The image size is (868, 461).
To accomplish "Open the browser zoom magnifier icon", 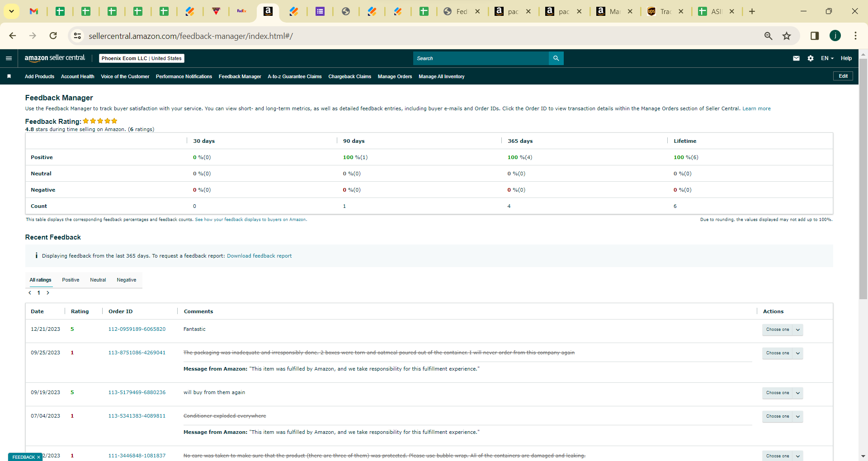I will (768, 36).
